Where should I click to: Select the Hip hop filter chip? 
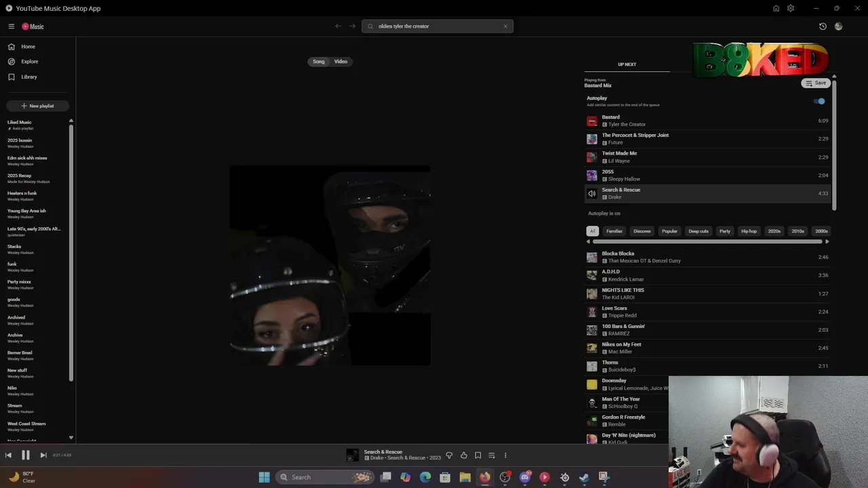[x=749, y=231]
